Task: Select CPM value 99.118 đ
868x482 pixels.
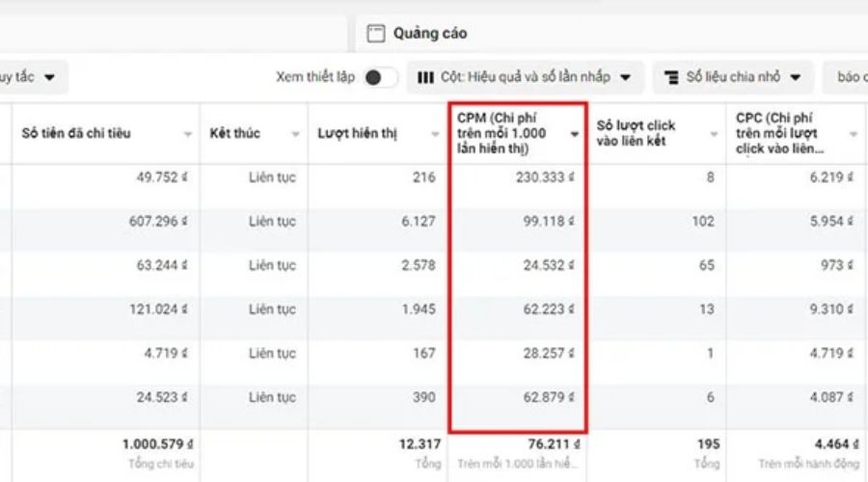Action: point(549,222)
